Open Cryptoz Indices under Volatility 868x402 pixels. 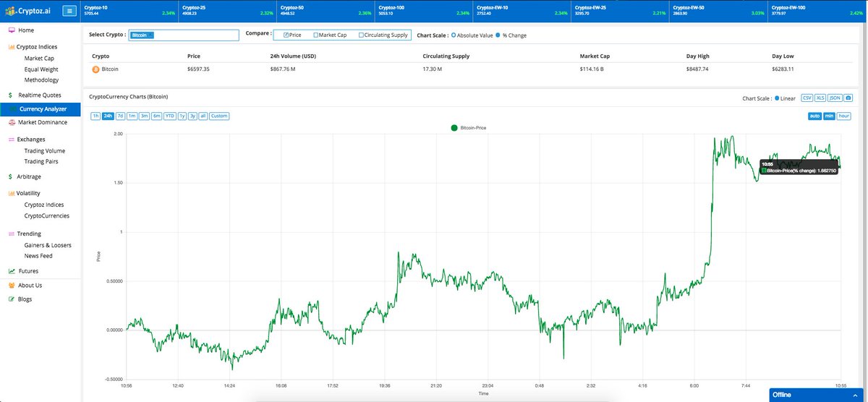(44, 205)
